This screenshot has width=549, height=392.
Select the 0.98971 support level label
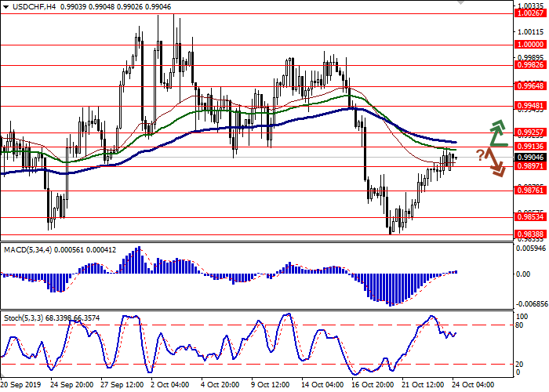pos(530,165)
